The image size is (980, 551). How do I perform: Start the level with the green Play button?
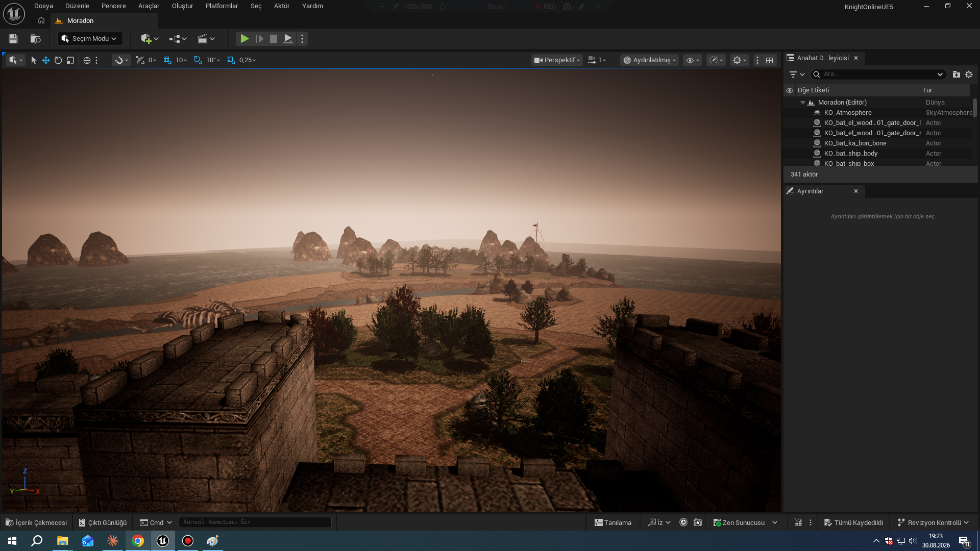pyautogui.click(x=244, y=39)
